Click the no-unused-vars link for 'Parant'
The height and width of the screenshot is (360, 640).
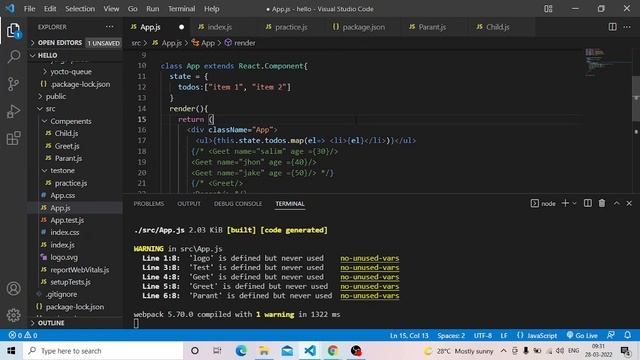pos(370,296)
